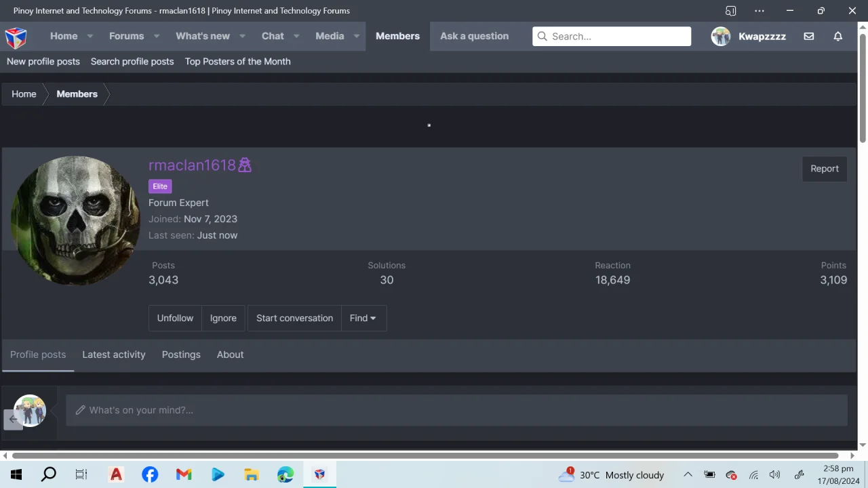The image size is (868, 488).
Task: Open Forums in the navigation bar
Action: click(x=127, y=37)
